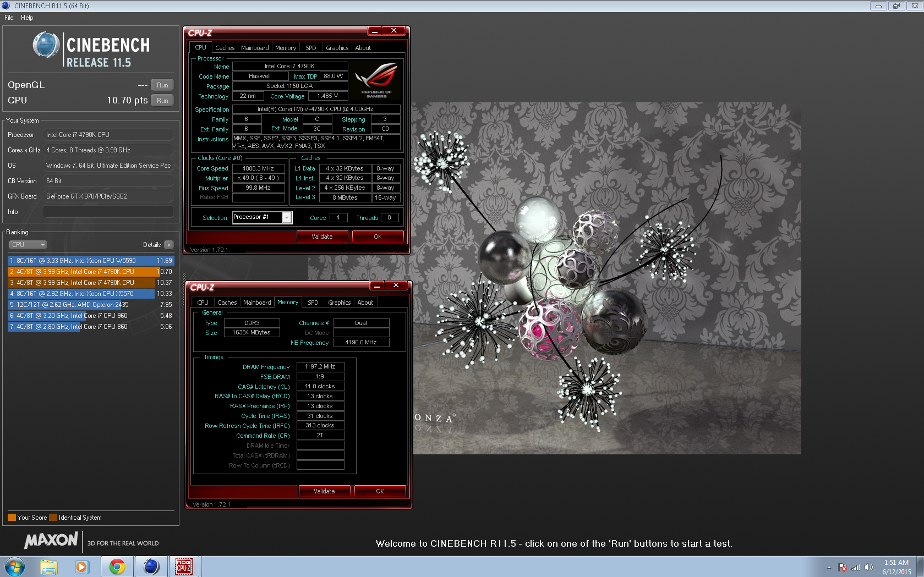
Task: Click the NB Frequency 4190.0 MHz value
Action: (361, 342)
